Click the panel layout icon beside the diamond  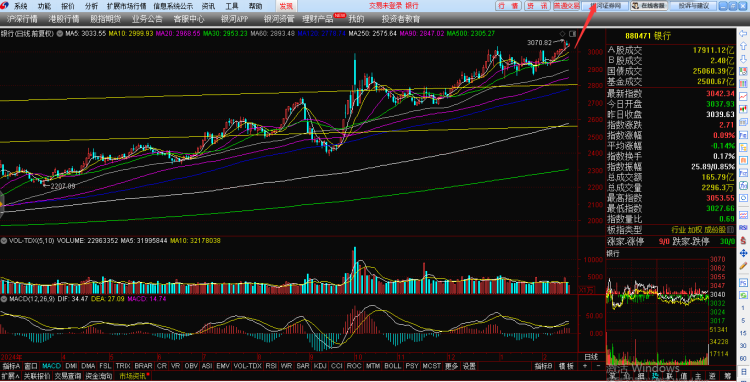(572, 33)
